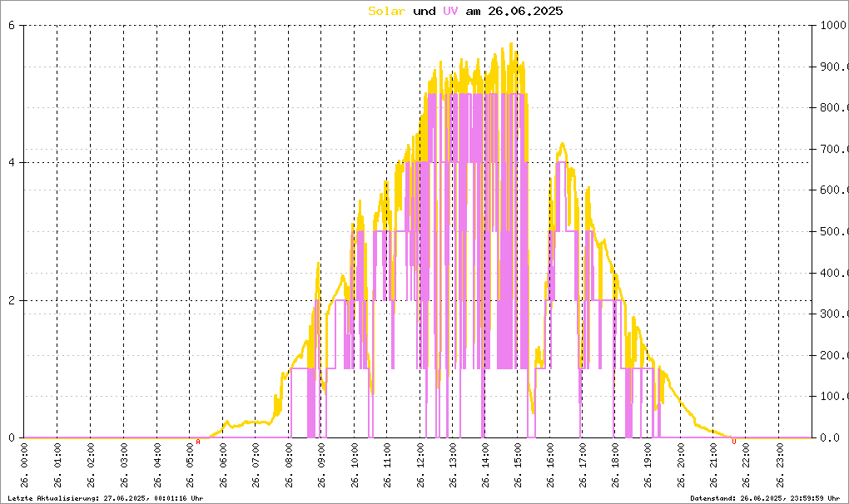Click the right axis value '300.0'
Image resolution: width=849 pixels, height=504 pixels.
(x=836, y=314)
